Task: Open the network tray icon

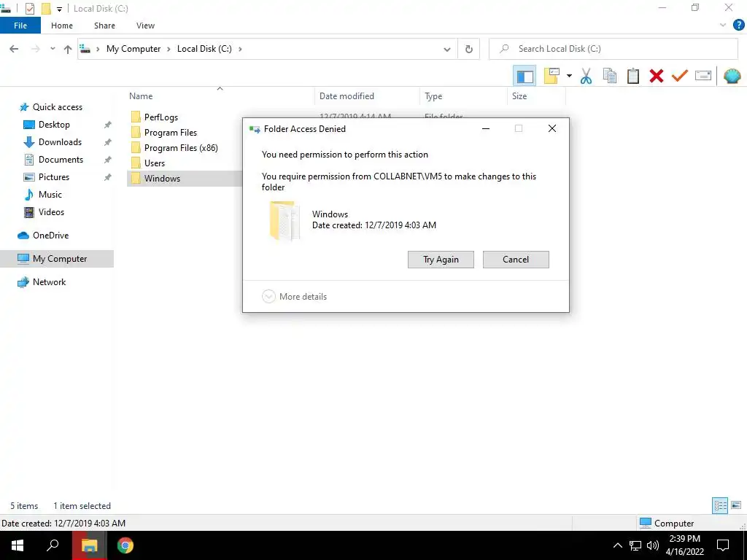Action: click(x=635, y=545)
